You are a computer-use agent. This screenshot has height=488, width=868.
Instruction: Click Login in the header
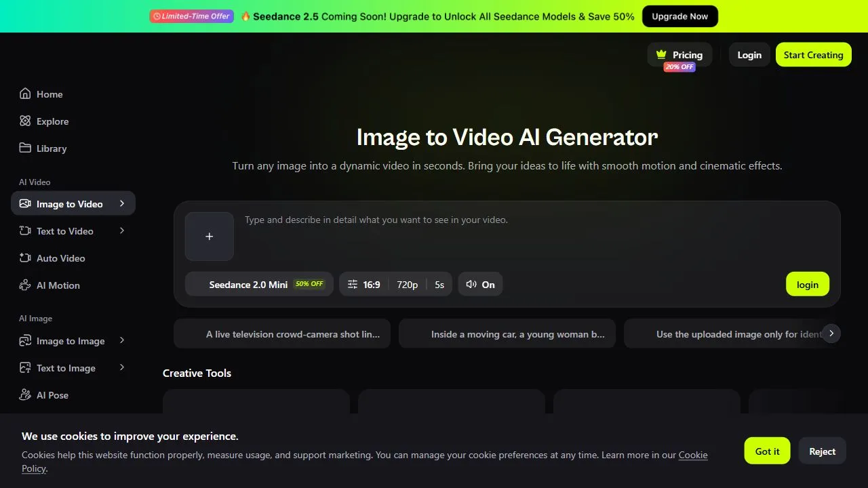749,55
